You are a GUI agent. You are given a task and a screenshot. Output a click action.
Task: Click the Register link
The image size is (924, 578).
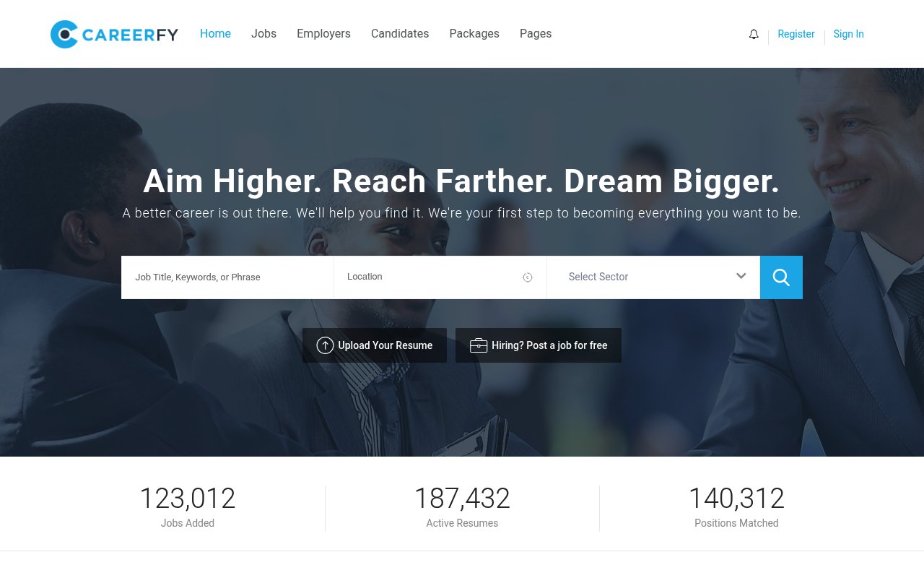pos(796,34)
